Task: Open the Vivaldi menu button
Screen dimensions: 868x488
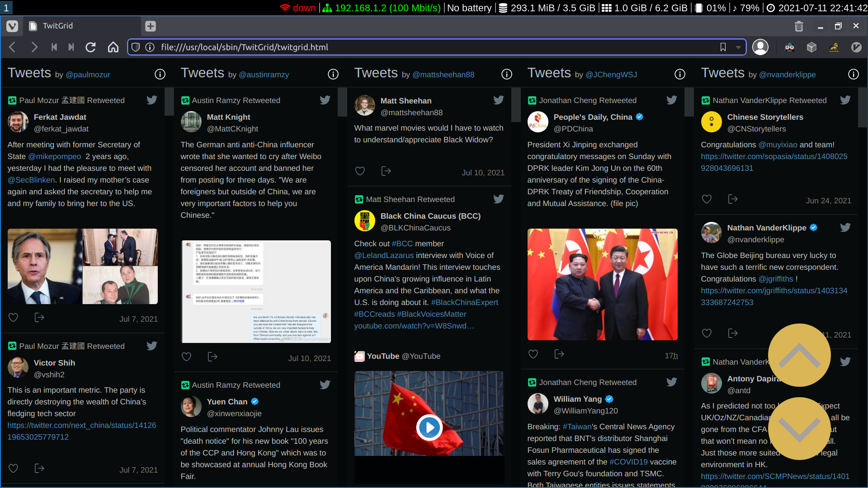Action: click(12, 26)
